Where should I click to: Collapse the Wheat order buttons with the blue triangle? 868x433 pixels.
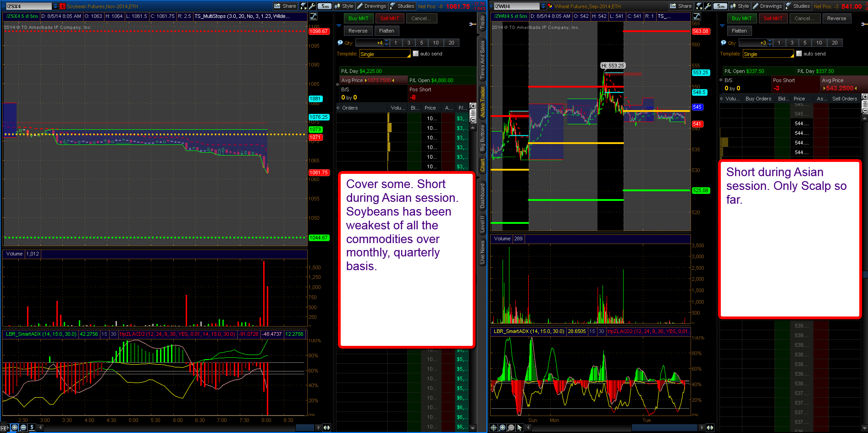coord(722,26)
